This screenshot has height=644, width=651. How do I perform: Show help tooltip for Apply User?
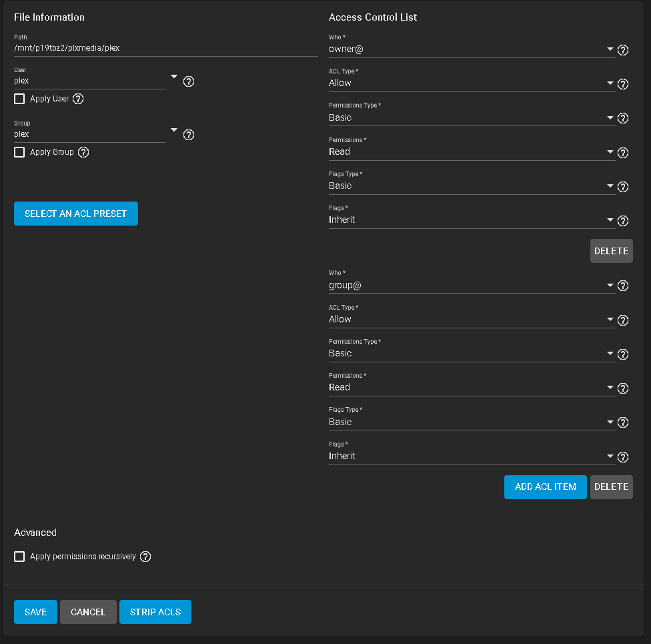pyautogui.click(x=78, y=99)
